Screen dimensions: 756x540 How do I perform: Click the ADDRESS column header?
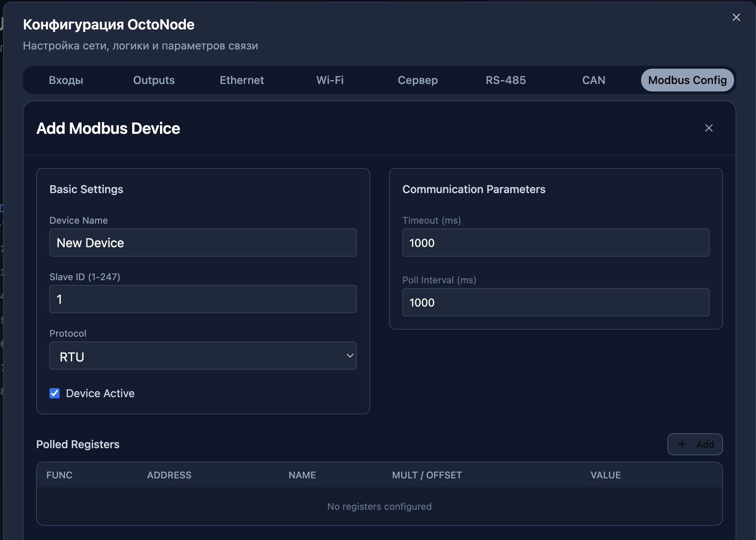pyautogui.click(x=169, y=475)
